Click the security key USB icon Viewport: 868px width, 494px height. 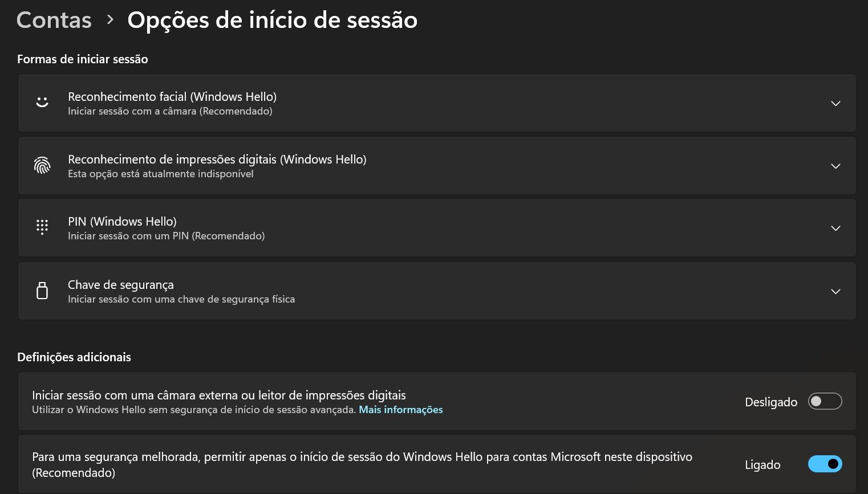point(42,291)
